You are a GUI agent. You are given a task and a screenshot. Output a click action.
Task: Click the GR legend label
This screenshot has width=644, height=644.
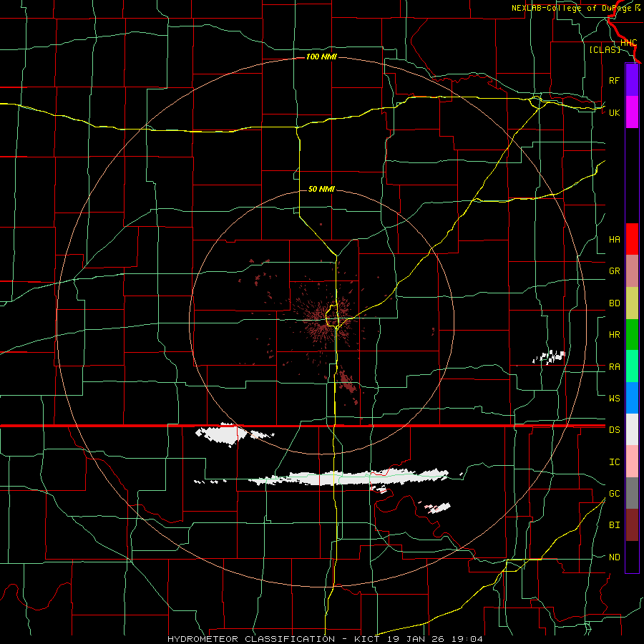614,271
